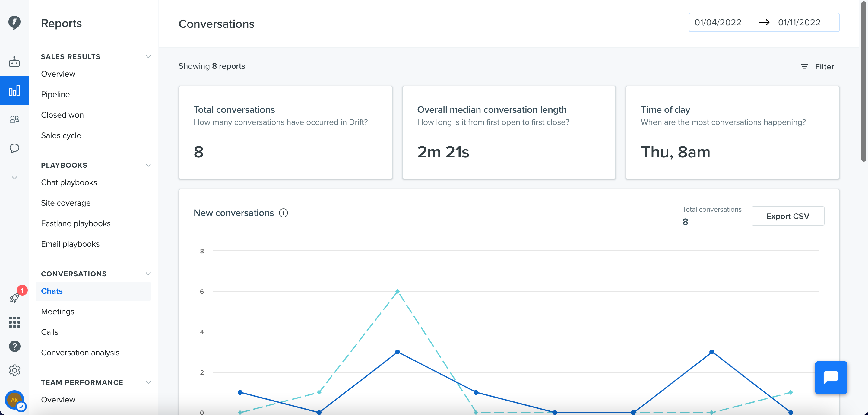Open the blue Drift chat widget
868x415 pixels.
click(x=831, y=377)
